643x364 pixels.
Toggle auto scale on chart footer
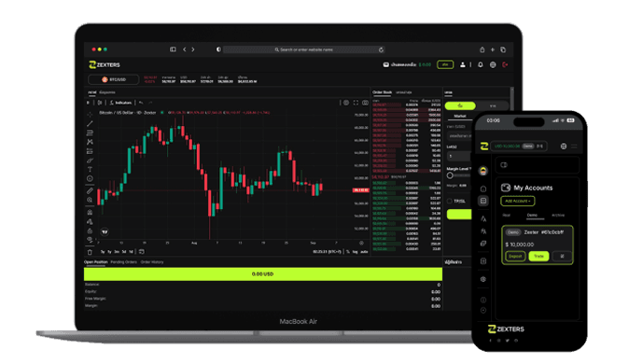(364, 252)
